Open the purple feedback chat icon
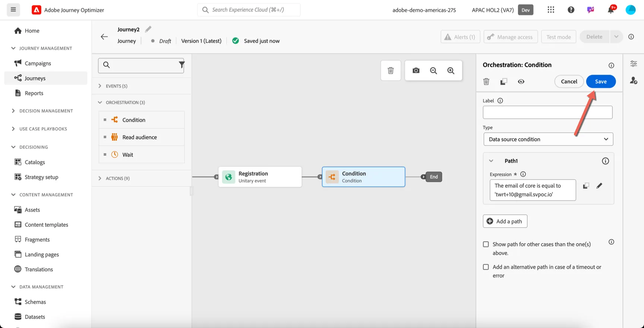This screenshot has height=328, width=644. click(x=591, y=10)
